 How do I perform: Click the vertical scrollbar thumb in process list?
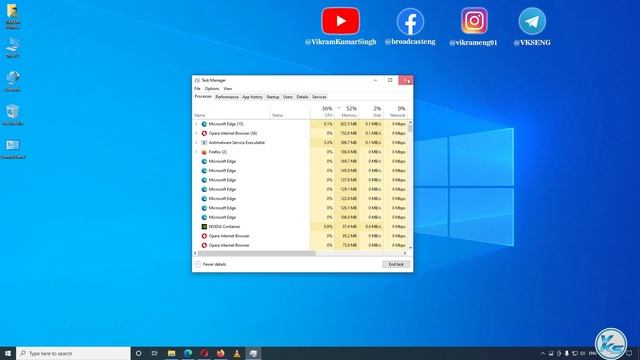point(410,129)
